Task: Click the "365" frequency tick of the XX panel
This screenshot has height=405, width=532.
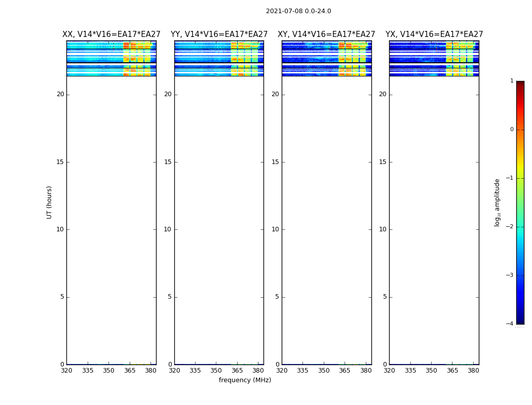Action: 130,371
